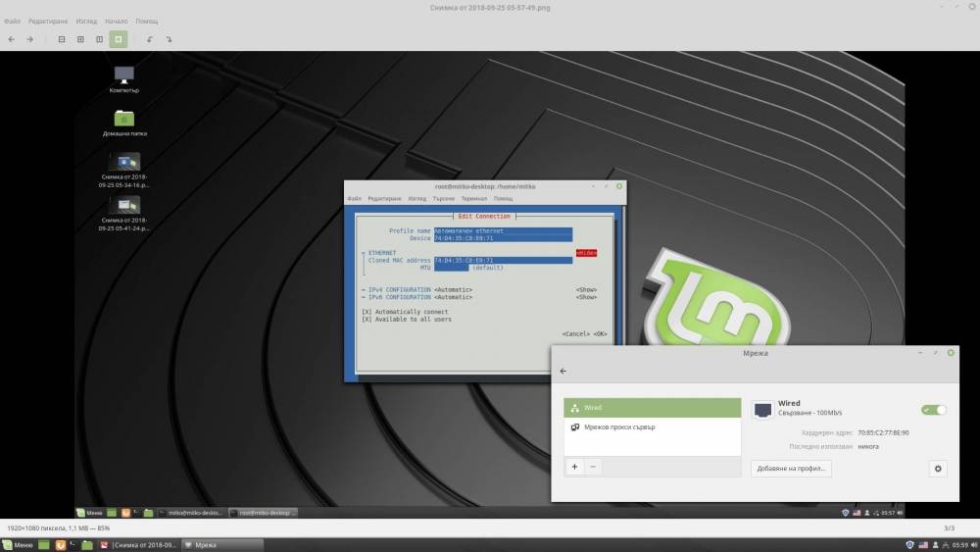Click show desktop icon on bottom panel
Screen dimensions: 980x552
tap(44, 545)
